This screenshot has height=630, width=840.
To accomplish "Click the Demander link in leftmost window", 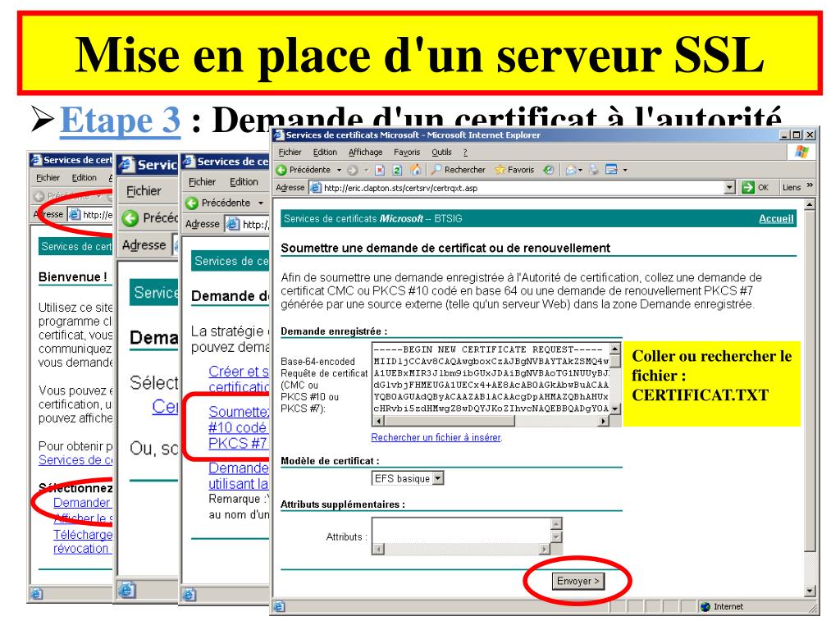I will [81, 503].
